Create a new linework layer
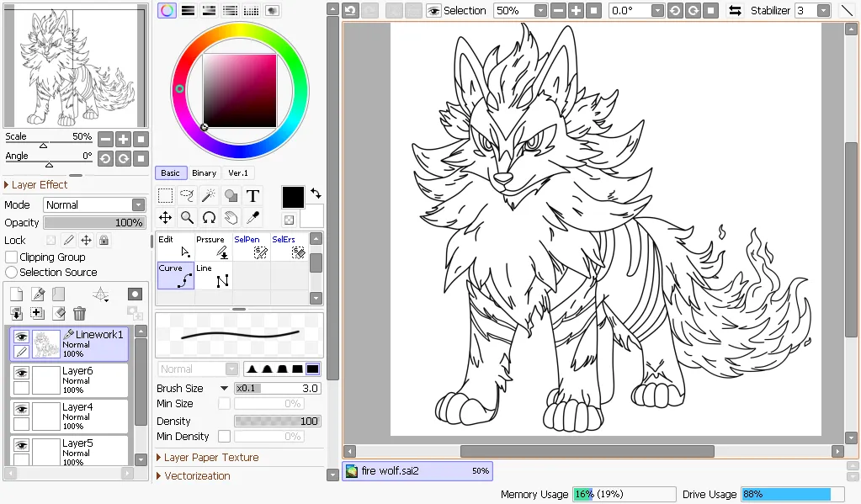This screenshot has height=504, width=861. click(x=38, y=294)
